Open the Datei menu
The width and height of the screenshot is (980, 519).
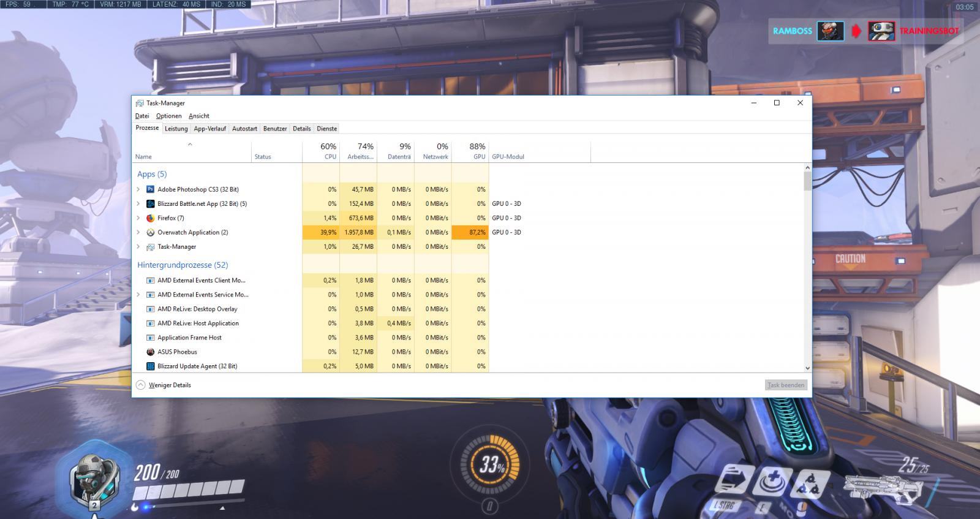142,116
